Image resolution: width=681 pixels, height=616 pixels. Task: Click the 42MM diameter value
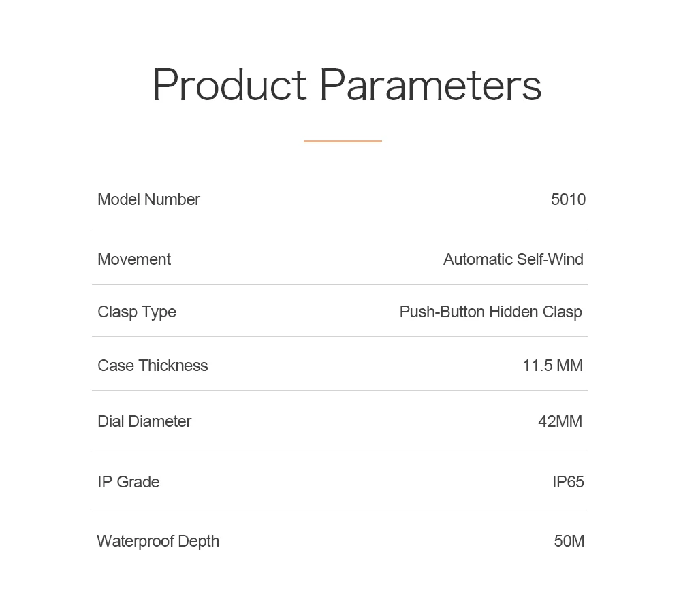coord(560,421)
